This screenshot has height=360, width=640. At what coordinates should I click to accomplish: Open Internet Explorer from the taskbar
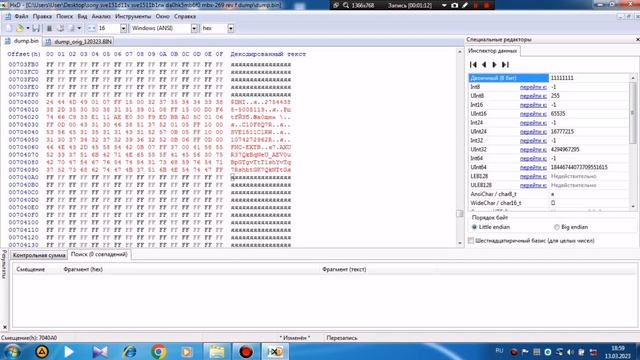pos(129,351)
